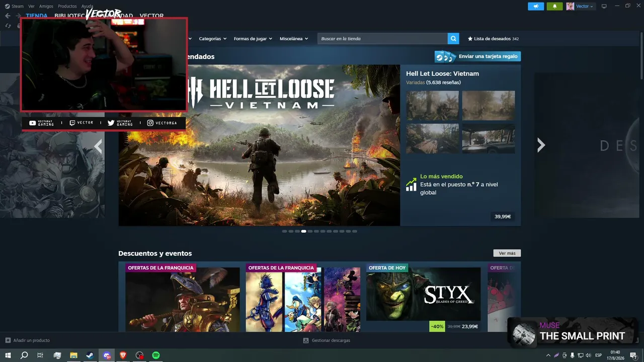This screenshot has width=644, height=362.
Task: Click the 39,99€ price tag
Action: tap(503, 217)
